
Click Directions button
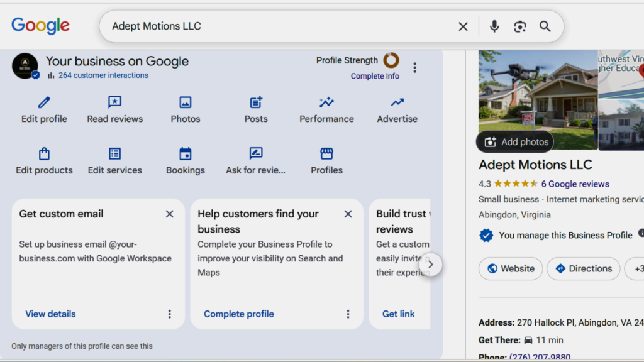tap(583, 269)
